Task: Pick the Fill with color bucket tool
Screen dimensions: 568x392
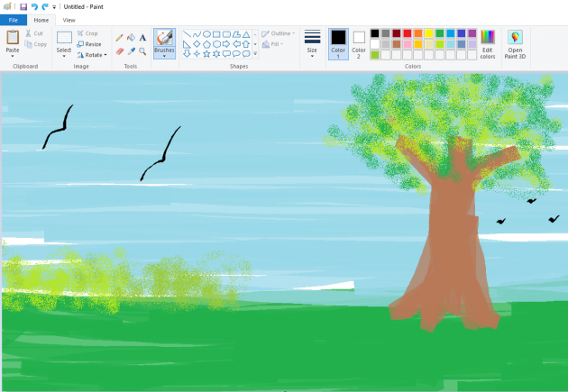Action: click(x=132, y=38)
